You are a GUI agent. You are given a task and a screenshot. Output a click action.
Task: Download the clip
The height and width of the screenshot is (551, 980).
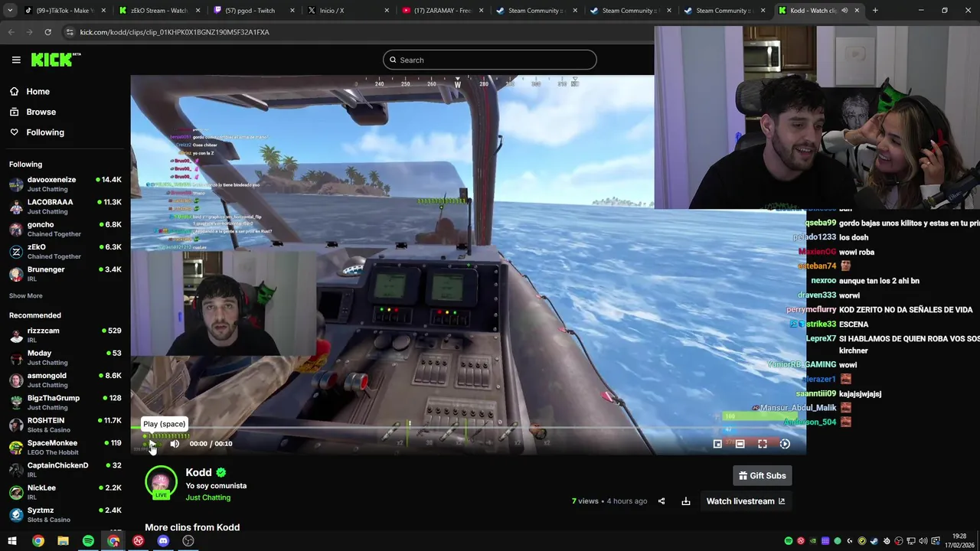click(686, 501)
